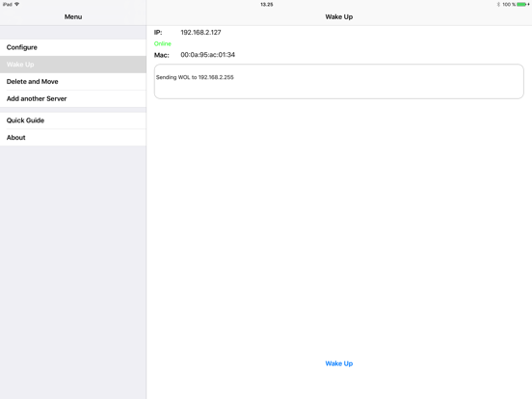This screenshot has height=399, width=532.
Task: Click the 13.25 clock in status bar
Action: 267,5
